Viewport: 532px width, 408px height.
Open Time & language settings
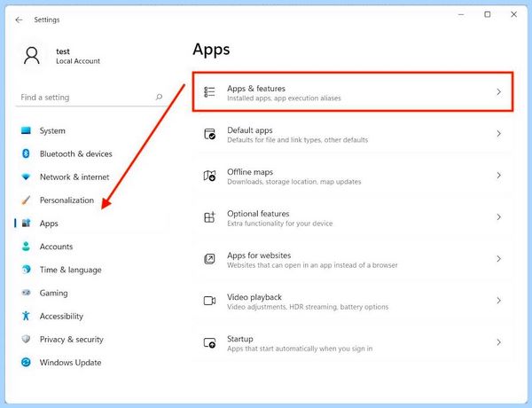92,270
